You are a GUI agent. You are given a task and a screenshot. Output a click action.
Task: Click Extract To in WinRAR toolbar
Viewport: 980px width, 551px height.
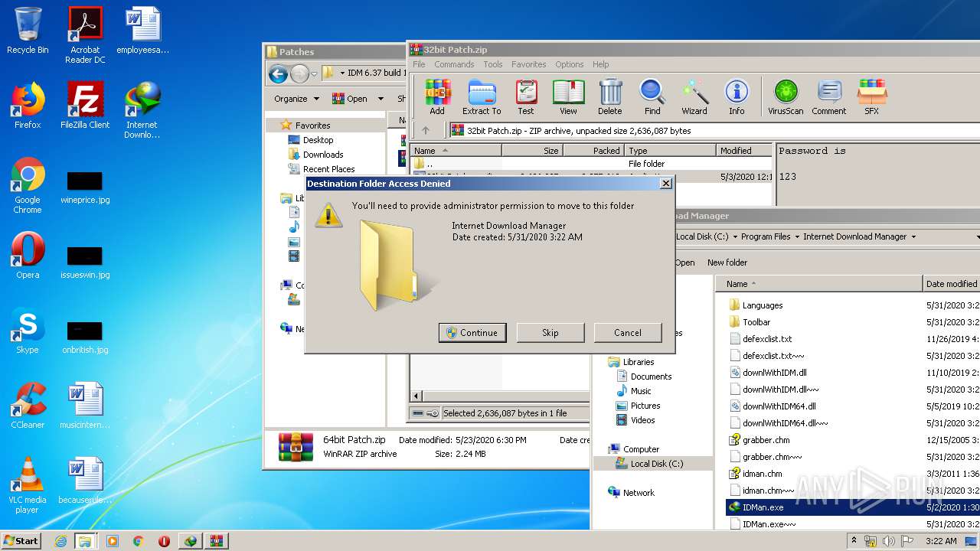[482, 97]
